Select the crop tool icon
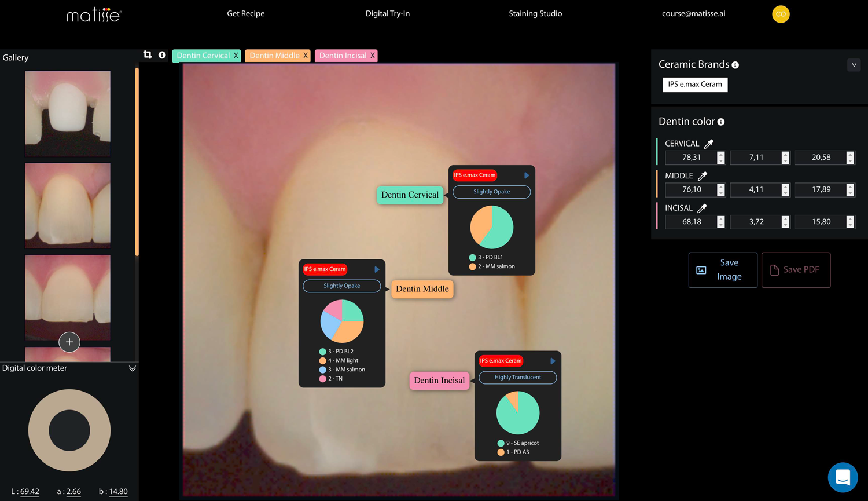The height and width of the screenshot is (501, 868). point(148,54)
